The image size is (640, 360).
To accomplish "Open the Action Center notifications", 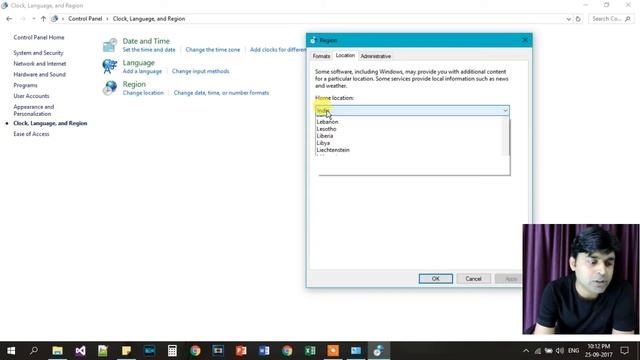I will (x=624, y=351).
